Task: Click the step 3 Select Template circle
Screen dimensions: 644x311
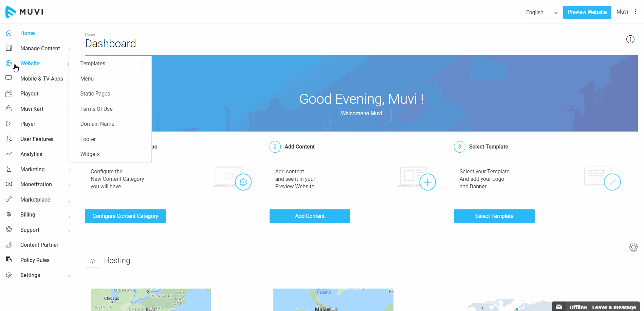Action: 459,147
